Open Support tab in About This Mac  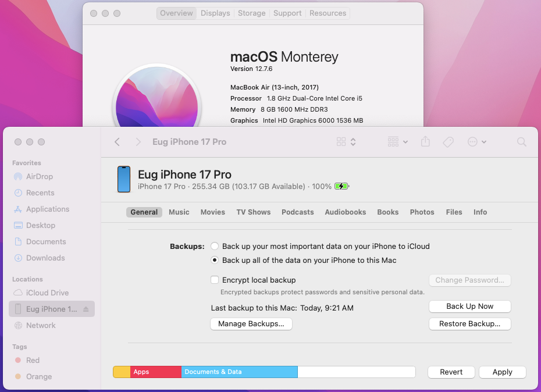pyautogui.click(x=287, y=13)
